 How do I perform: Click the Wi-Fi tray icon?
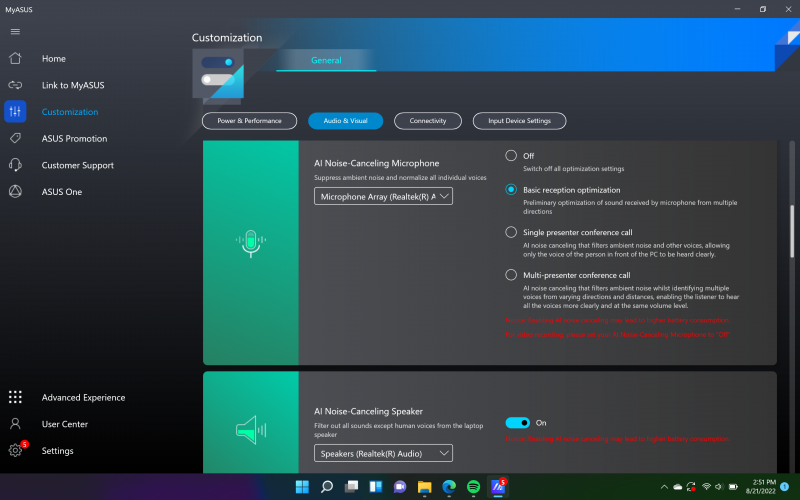pyautogui.click(x=706, y=487)
